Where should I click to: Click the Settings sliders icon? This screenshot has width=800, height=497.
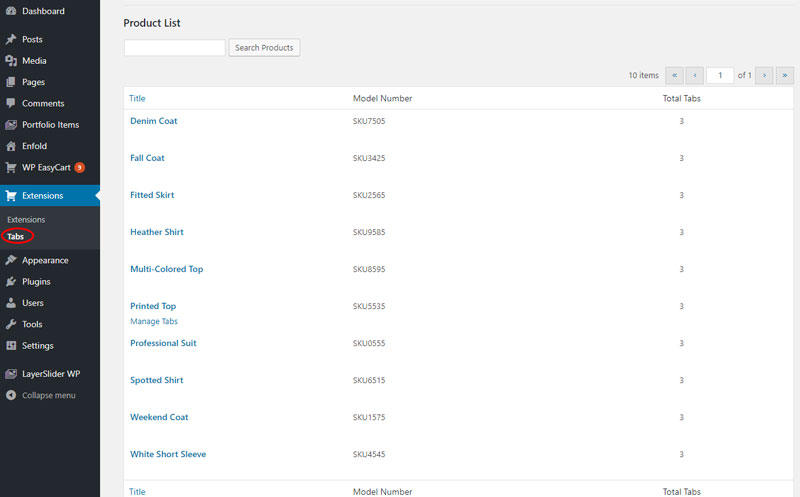(11, 345)
